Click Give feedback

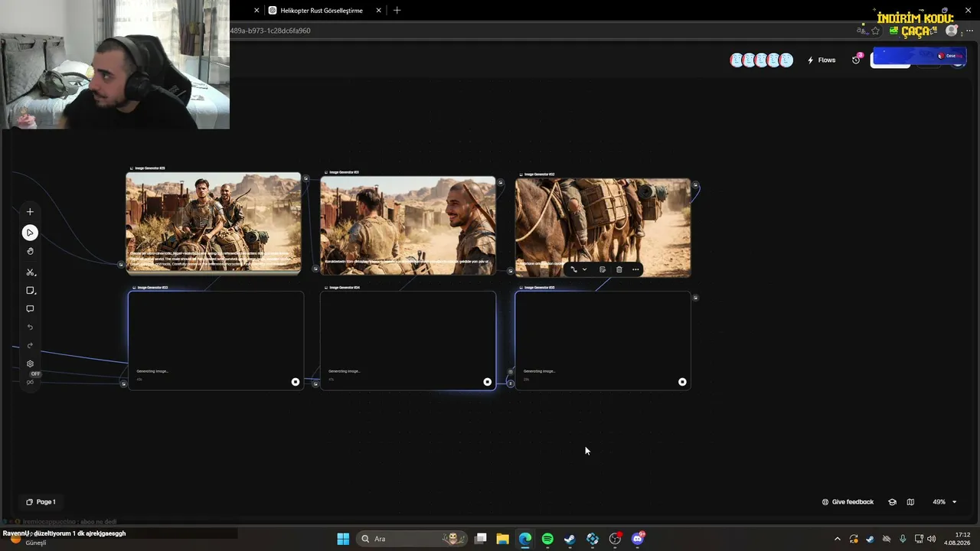[848, 502]
